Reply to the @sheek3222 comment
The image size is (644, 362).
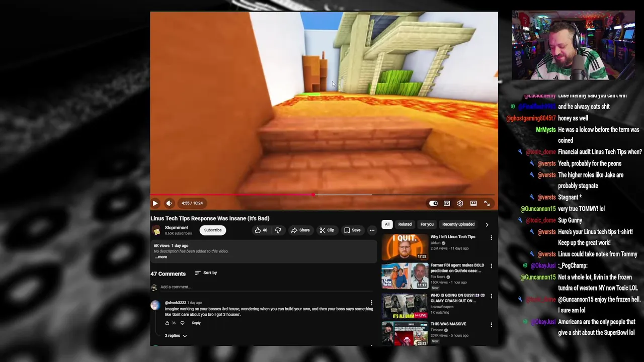pyautogui.click(x=196, y=323)
